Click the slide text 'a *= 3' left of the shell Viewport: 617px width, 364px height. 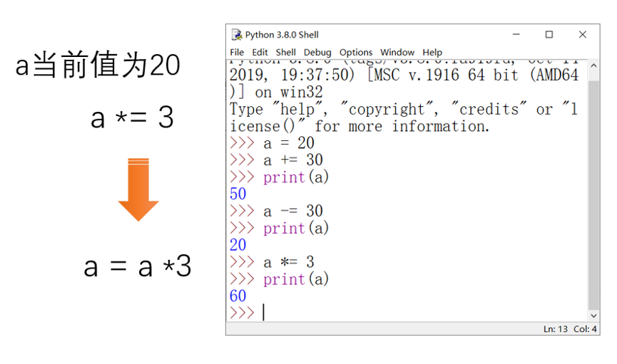click(132, 118)
